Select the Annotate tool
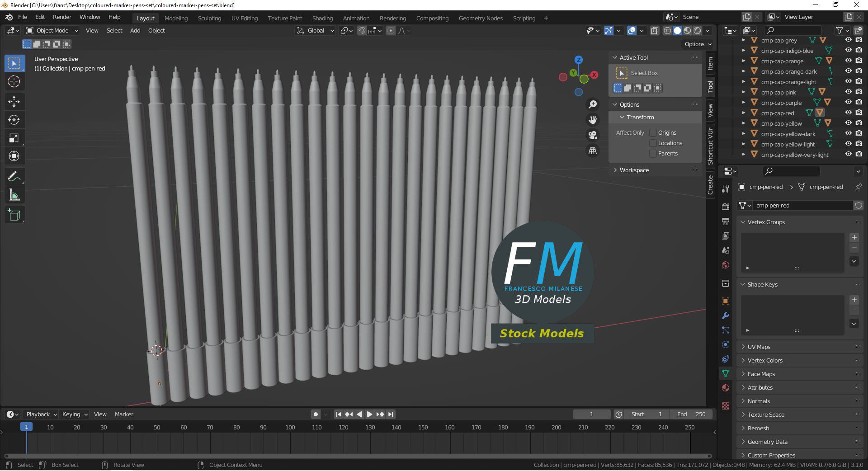This screenshot has height=471, width=868. [14, 176]
